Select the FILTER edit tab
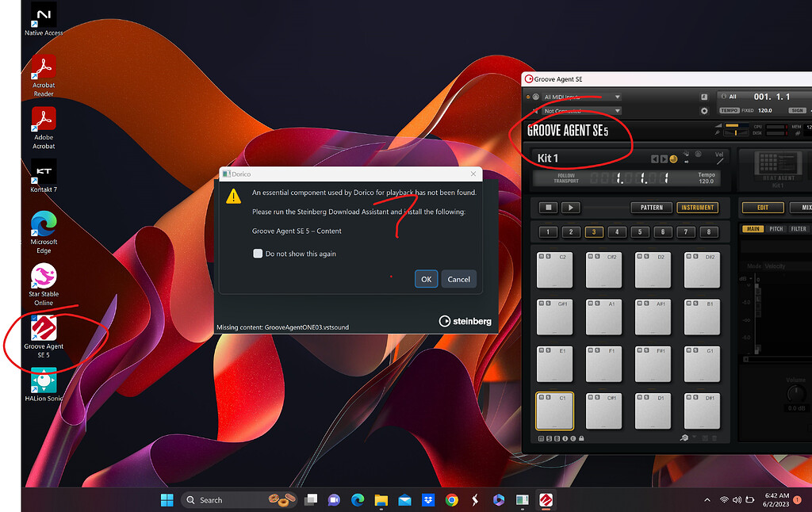812x512 pixels. pyautogui.click(x=799, y=229)
